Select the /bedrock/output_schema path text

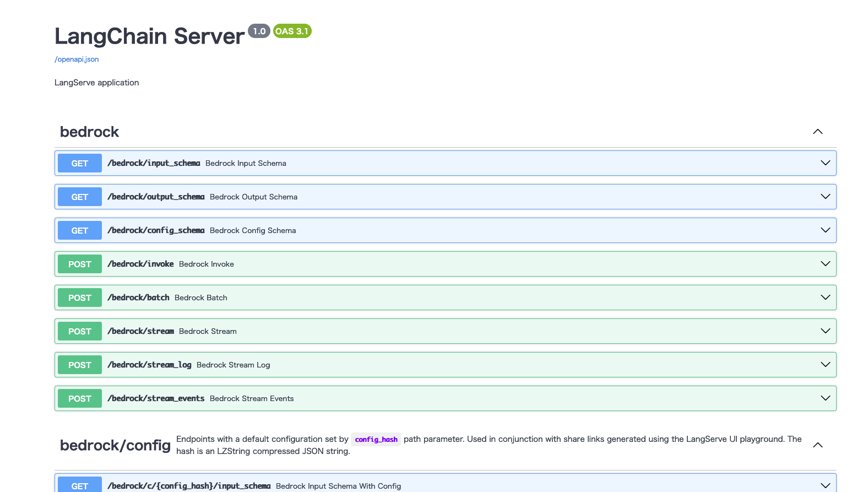(156, 197)
